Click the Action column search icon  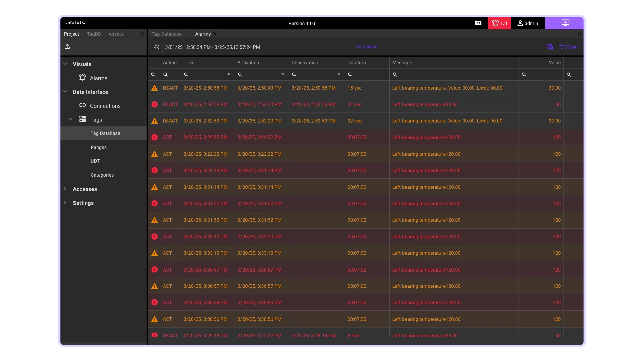tap(165, 75)
